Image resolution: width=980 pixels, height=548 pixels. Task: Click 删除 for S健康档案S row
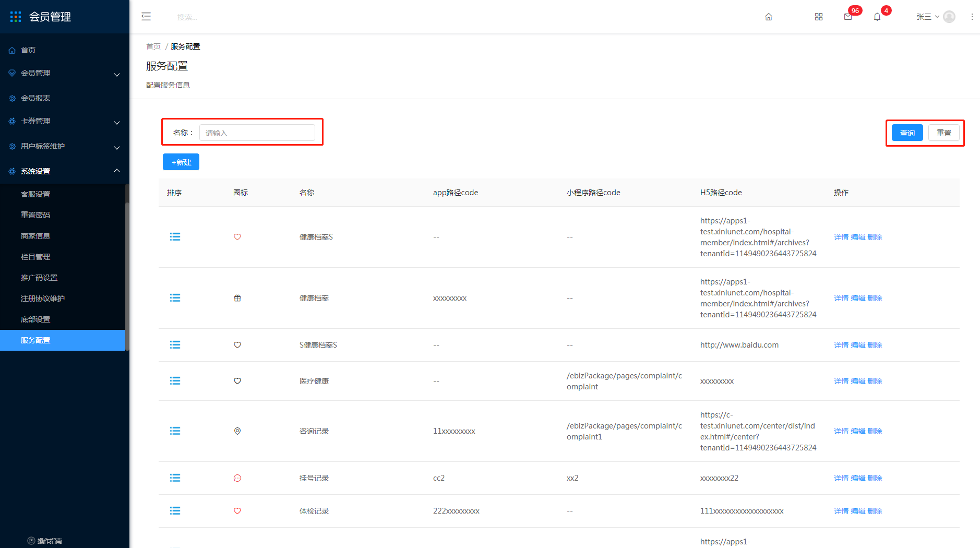tap(875, 345)
